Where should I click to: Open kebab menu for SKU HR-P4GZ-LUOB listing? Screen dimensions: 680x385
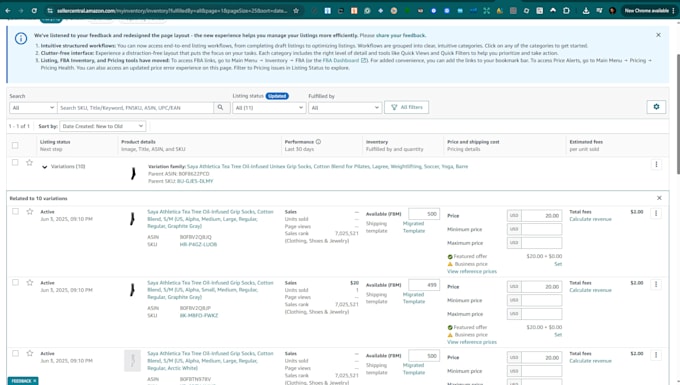coord(656,213)
